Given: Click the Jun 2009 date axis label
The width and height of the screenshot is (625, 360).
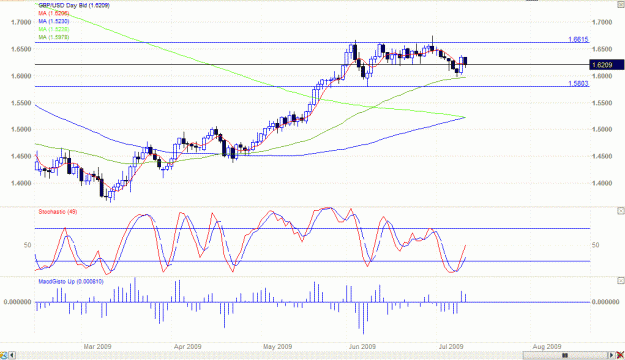Looking at the screenshot, I should coord(362,346).
